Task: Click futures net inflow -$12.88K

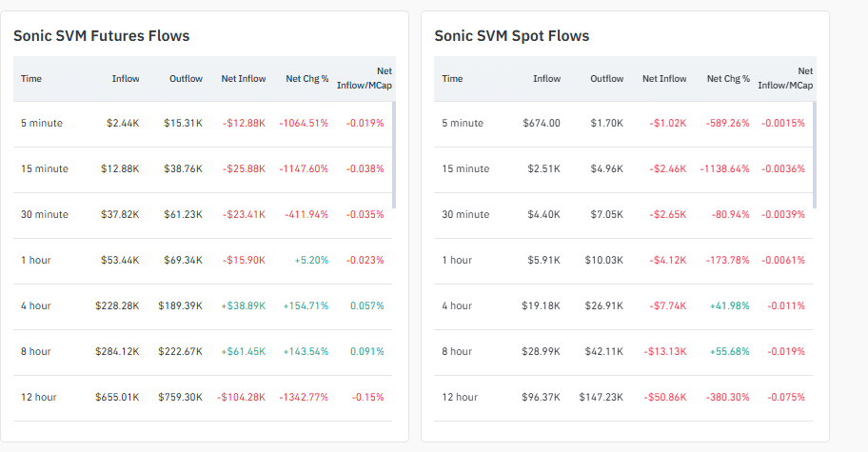Action: tap(244, 123)
